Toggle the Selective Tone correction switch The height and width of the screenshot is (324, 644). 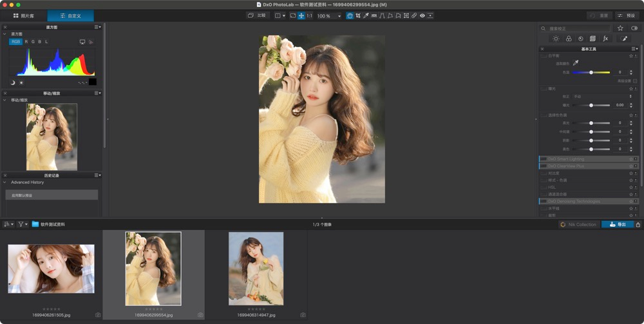544,115
